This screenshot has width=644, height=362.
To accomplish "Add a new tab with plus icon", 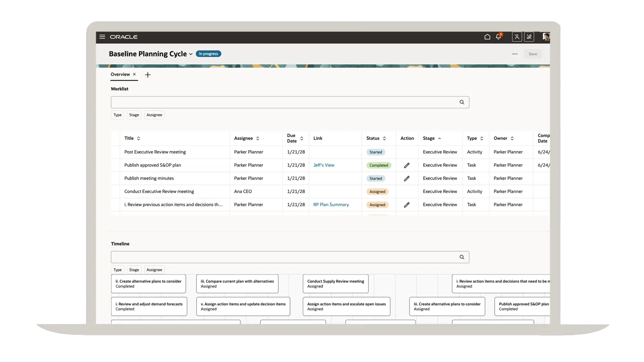I will 148,75.
